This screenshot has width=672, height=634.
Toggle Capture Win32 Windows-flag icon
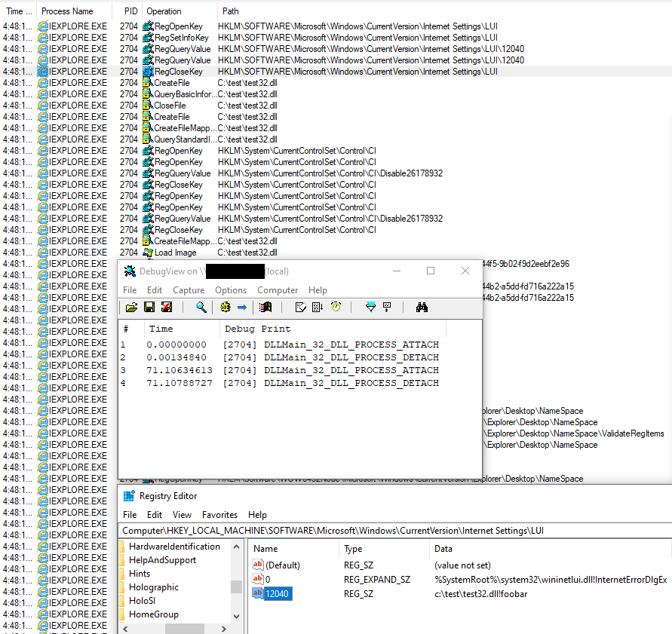point(265,307)
